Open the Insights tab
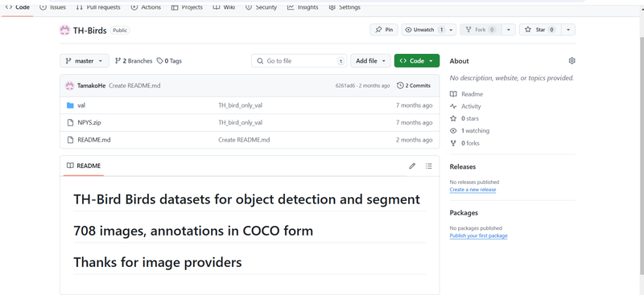644x295 pixels. point(303,7)
